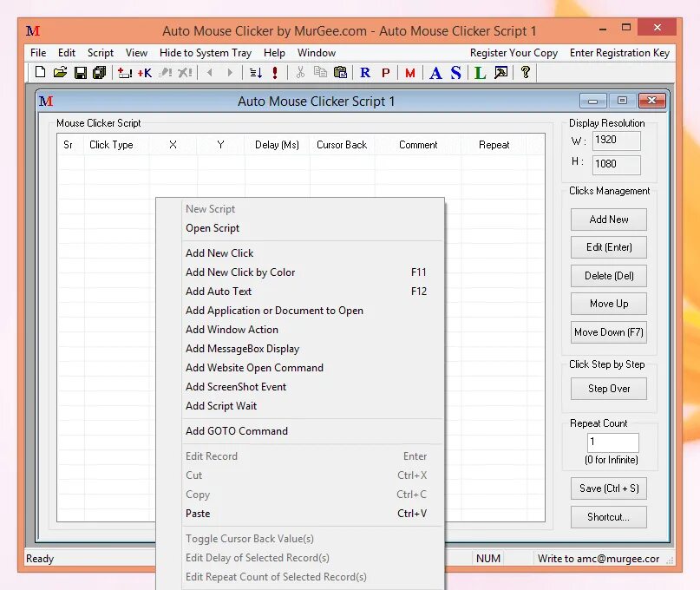
Task: Open the View menu
Action: [136, 53]
